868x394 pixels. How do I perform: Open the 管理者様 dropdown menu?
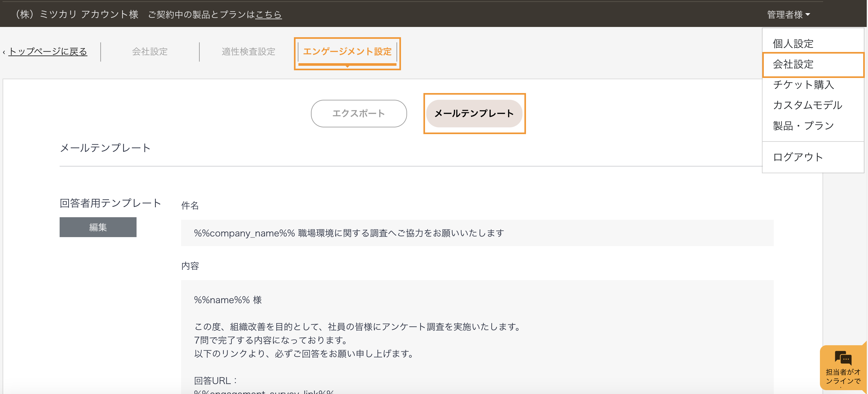click(x=788, y=14)
